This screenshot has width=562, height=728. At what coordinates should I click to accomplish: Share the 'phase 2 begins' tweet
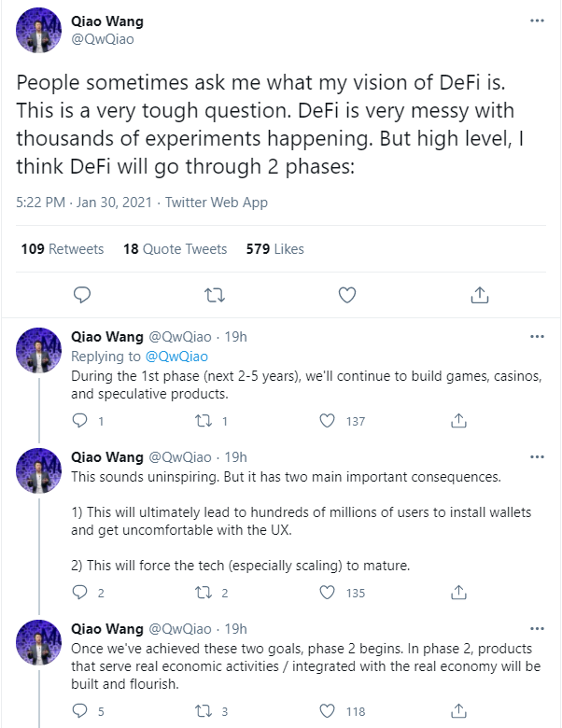point(458,711)
